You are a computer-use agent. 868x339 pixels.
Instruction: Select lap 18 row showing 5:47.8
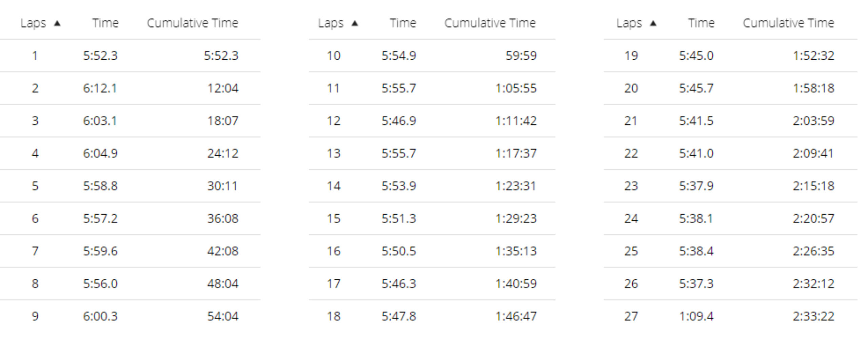432,316
